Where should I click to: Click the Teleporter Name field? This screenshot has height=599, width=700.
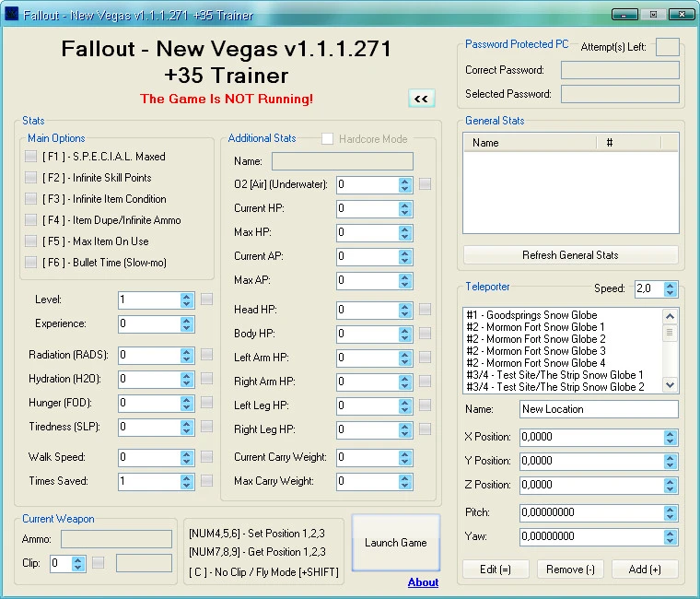pos(599,409)
